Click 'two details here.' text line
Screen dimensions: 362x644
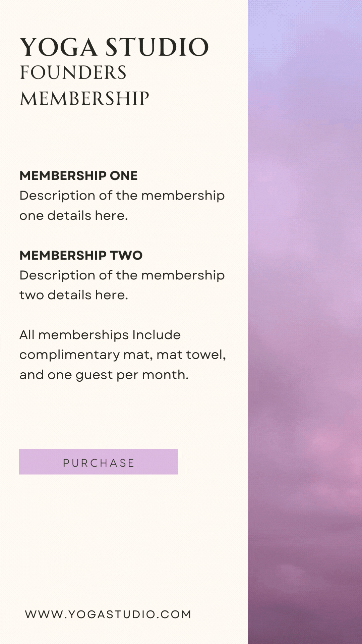coord(74,295)
